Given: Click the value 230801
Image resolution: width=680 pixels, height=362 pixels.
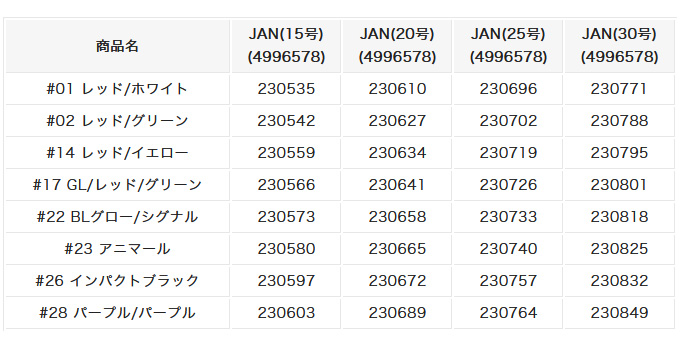Looking at the screenshot, I should pos(619,185).
